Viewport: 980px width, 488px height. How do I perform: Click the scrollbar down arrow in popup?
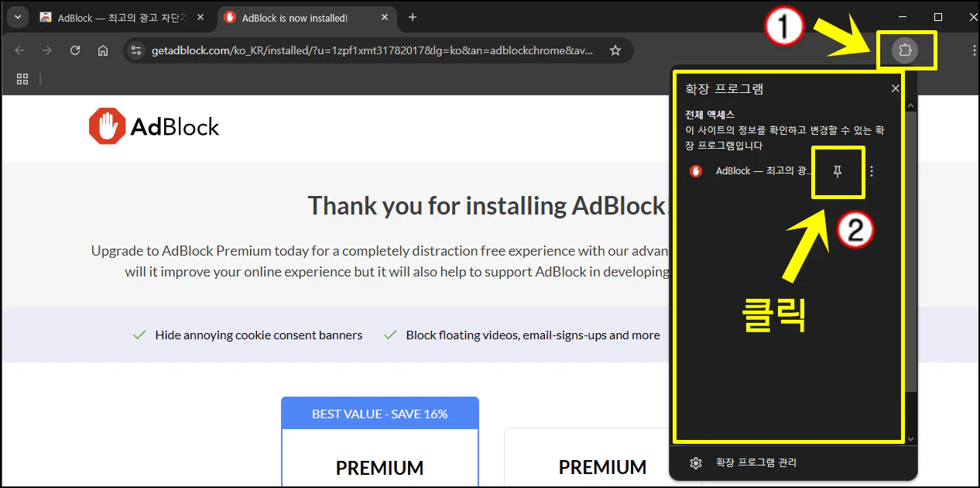click(x=910, y=439)
